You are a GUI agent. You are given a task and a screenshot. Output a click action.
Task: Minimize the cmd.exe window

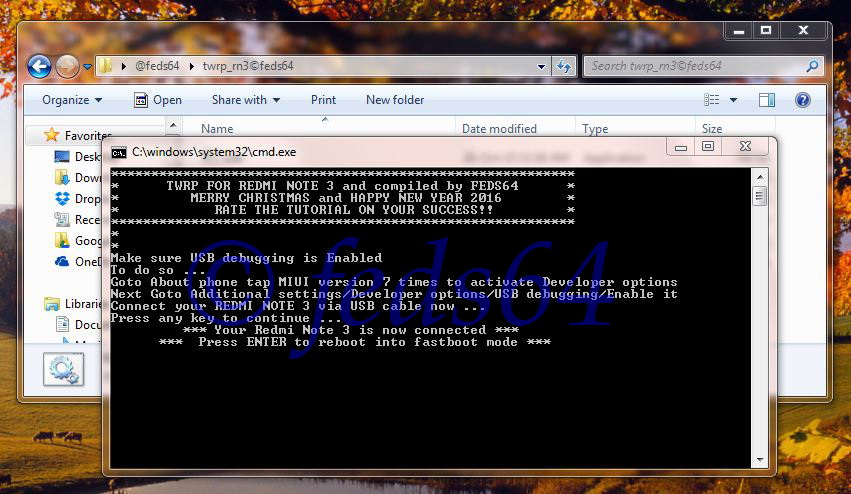[x=681, y=147]
